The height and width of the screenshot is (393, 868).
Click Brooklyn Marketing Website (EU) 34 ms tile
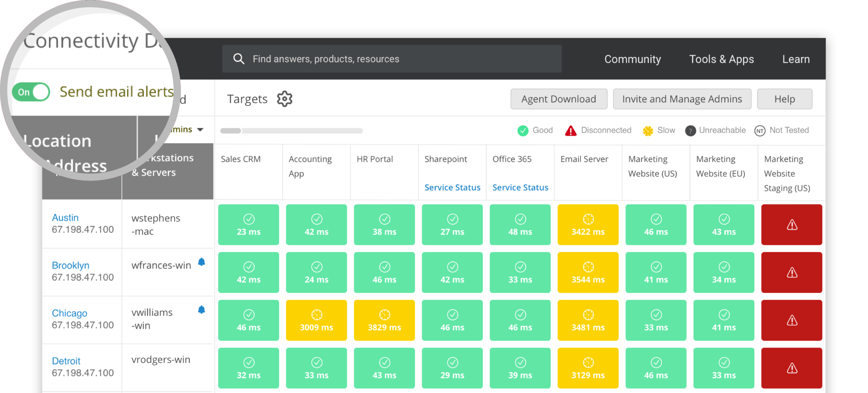pos(724,272)
